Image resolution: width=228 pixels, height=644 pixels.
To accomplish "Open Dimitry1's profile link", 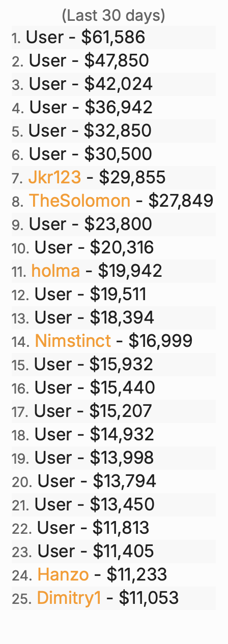I will coord(69,598).
